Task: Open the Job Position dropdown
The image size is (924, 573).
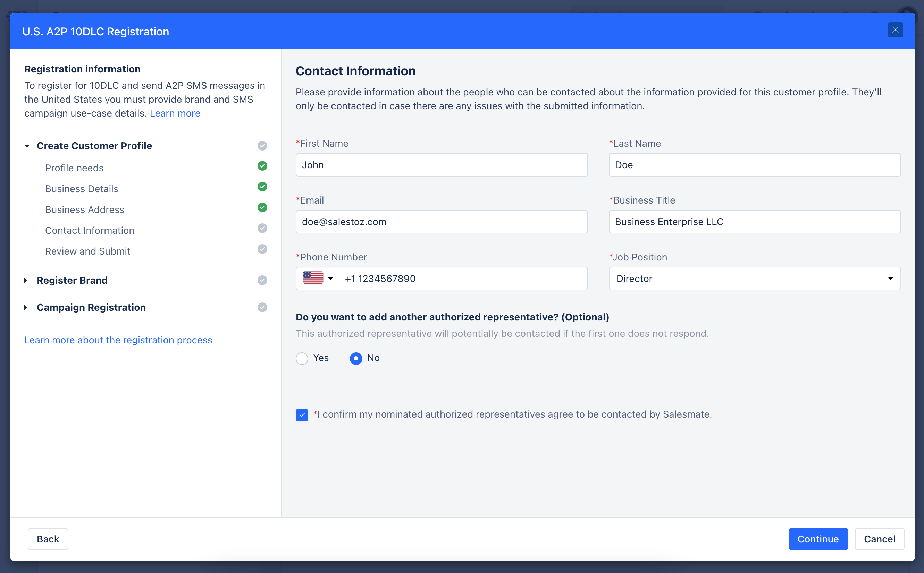Action: pos(754,279)
